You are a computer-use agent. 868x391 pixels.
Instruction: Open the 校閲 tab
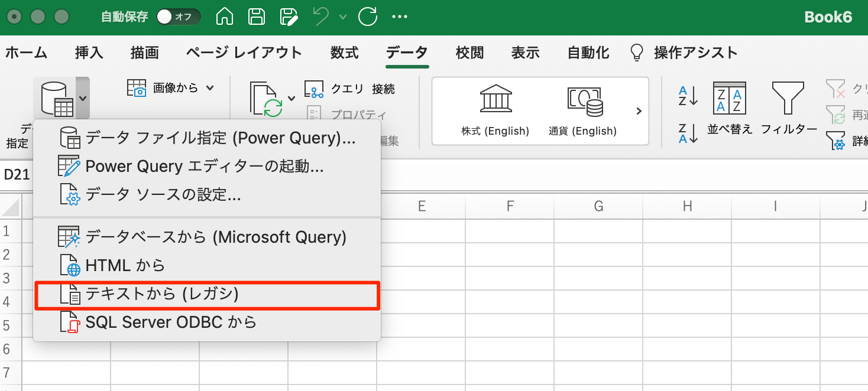click(469, 53)
